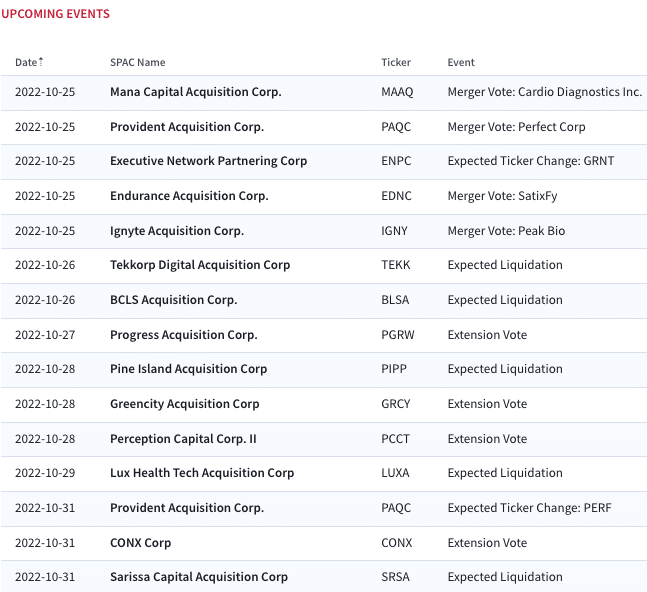Image resolution: width=647 pixels, height=592 pixels.
Task: Select Lux Health Tech Acquisition Corp
Action: tap(202, 473)
